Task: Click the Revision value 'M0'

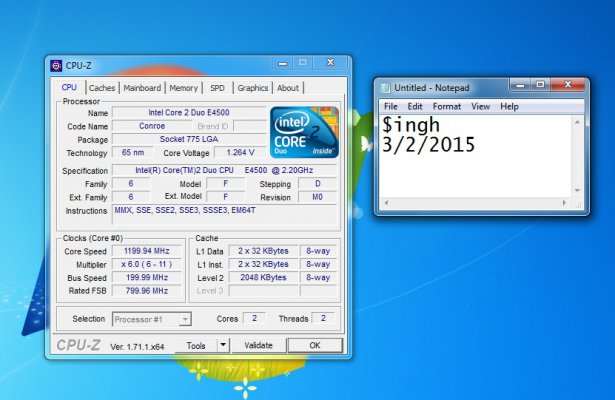Action: (317, 197)
